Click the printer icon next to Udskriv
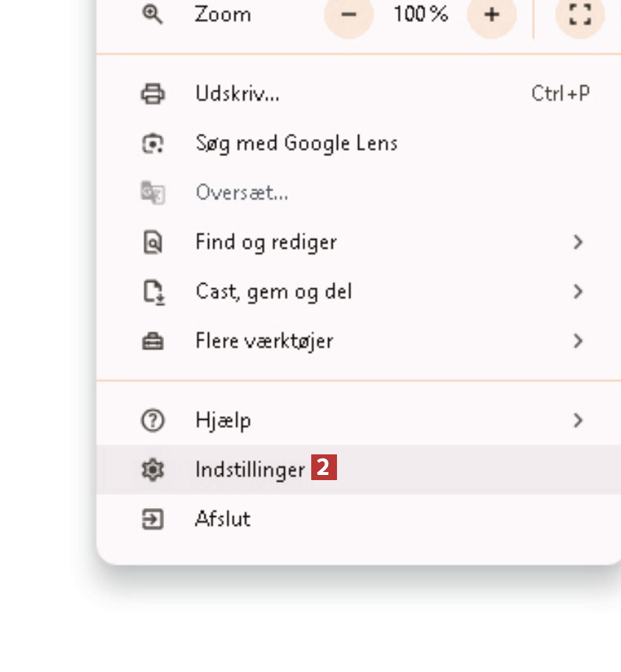 click(x=152, y=94)
